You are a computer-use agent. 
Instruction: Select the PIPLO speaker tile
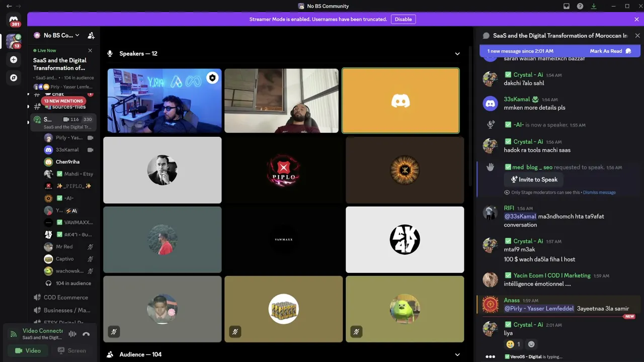(284, 170)
